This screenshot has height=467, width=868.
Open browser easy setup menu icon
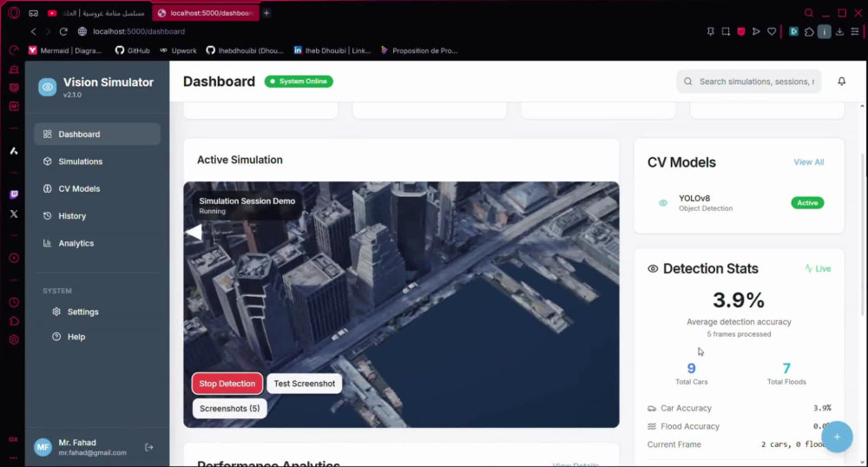[855, 31]
